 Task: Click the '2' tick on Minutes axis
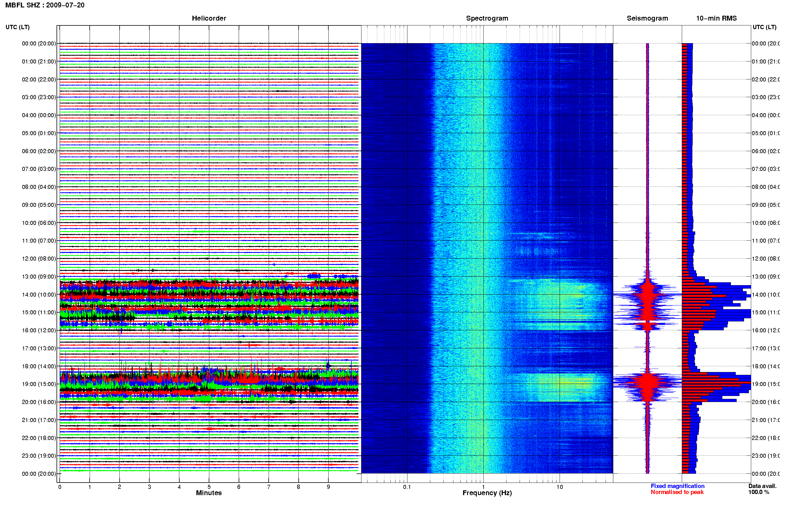[120, 487]
